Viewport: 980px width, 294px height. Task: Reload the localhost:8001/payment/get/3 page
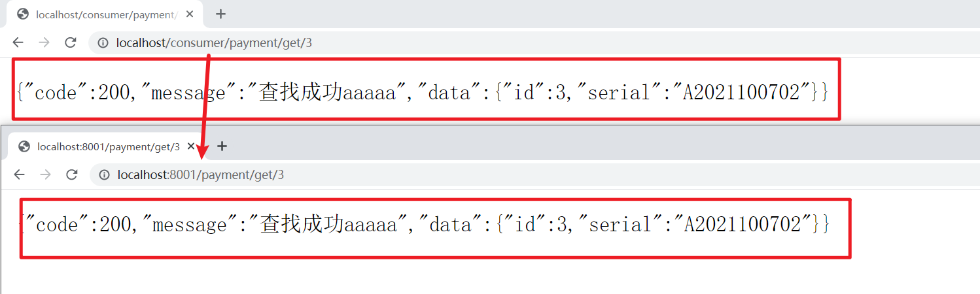tap(72, 174)
